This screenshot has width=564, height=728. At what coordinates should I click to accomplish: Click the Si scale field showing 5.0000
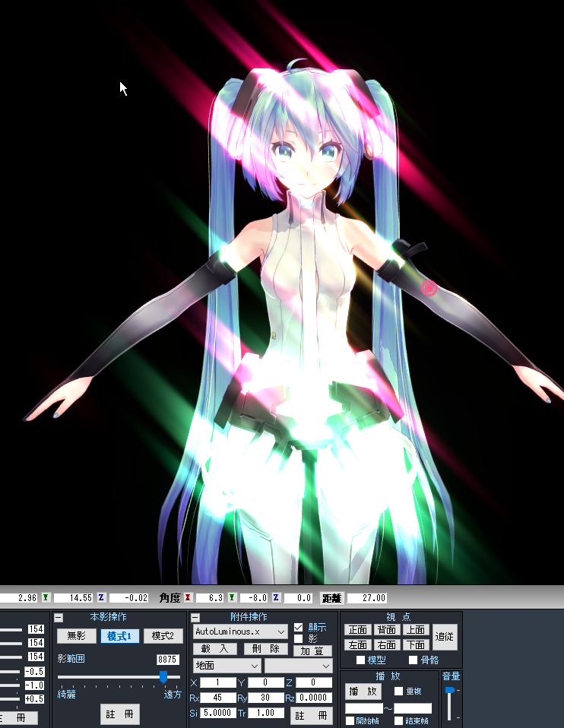tap(217, 712)
